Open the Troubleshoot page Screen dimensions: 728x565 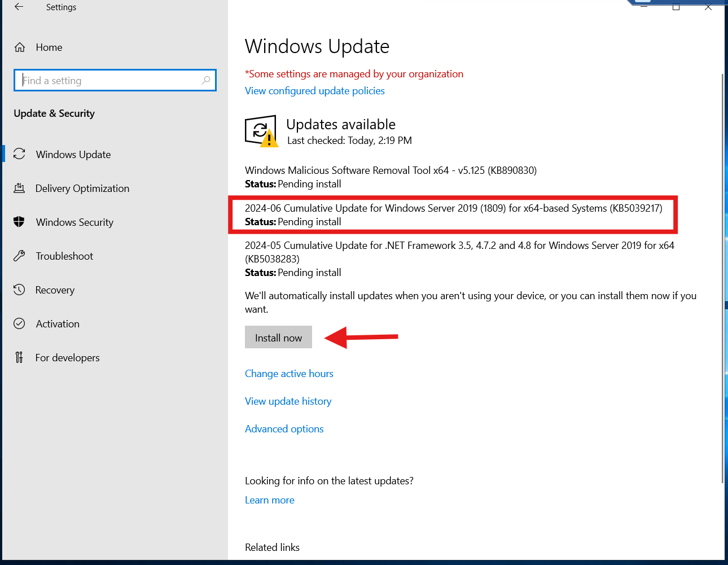(x=64, y=256)
